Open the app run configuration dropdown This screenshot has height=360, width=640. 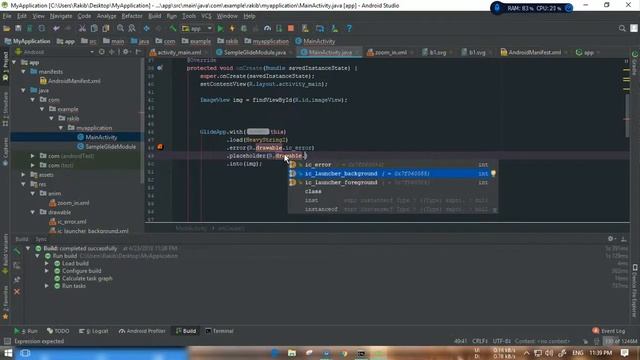click(x=197, y=29)
